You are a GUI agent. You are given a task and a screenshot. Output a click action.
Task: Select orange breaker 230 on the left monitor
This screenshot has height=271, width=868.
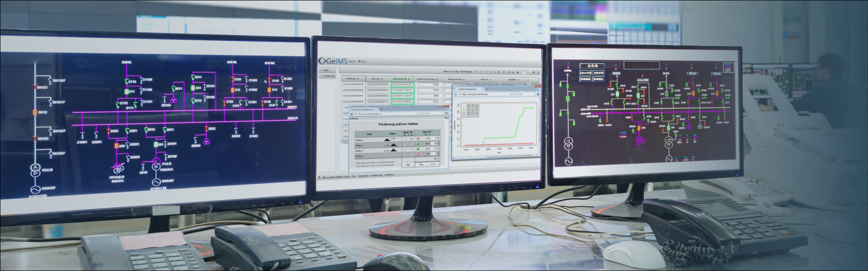pyautogui.click(x=116, y=145)
